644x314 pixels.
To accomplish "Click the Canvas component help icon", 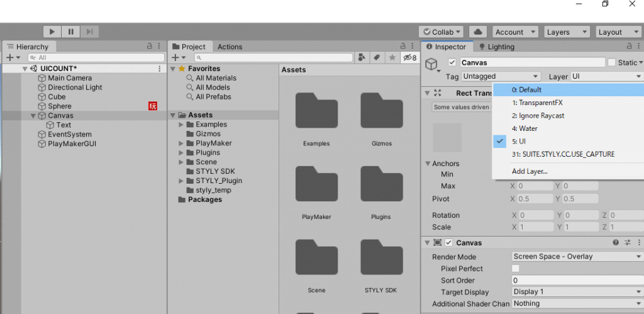I will click(x=616, y=243).
